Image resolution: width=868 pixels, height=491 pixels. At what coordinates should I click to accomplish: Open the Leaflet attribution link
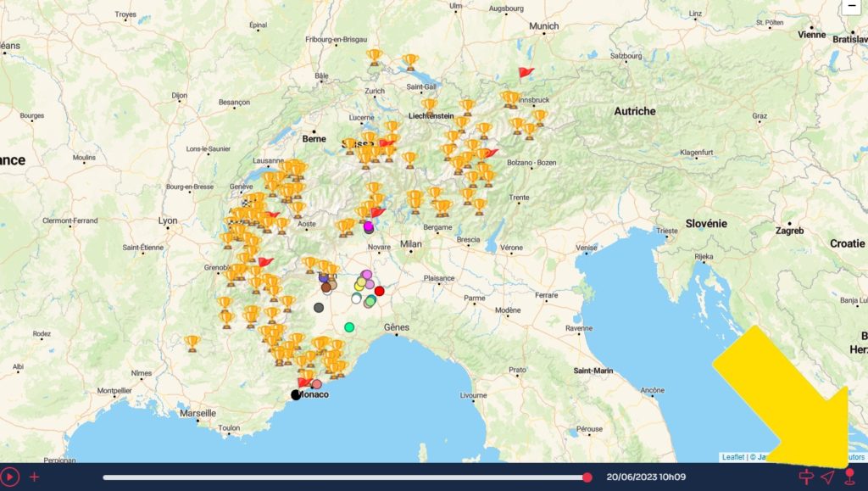pyautogui.click(x=733, y=457)
